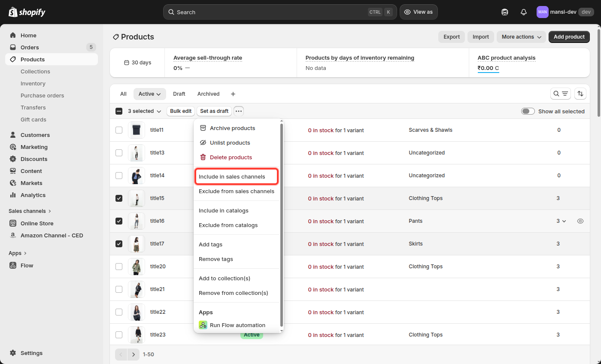
Task: Switch to the Draft tab
Action: 179,94
